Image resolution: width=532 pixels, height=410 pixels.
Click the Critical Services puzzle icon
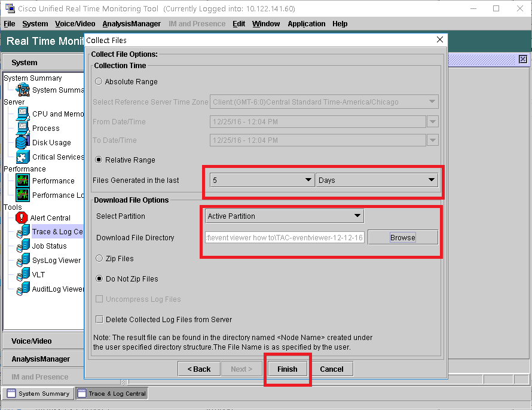(23, 157)
